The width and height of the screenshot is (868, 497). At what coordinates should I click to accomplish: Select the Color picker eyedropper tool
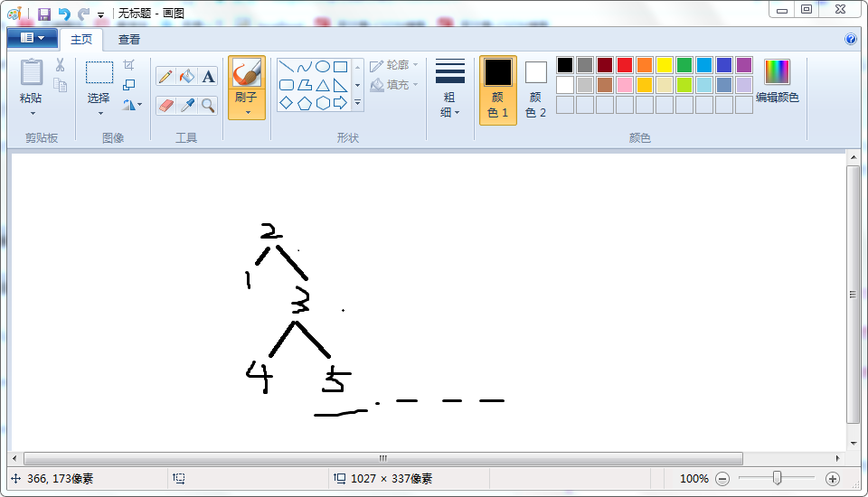187,105
